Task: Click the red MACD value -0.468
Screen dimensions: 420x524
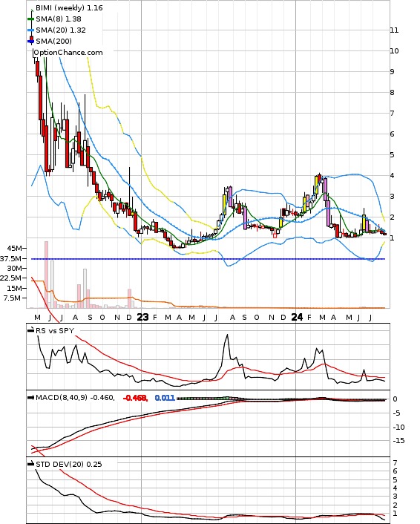Action: click(135, 398)
